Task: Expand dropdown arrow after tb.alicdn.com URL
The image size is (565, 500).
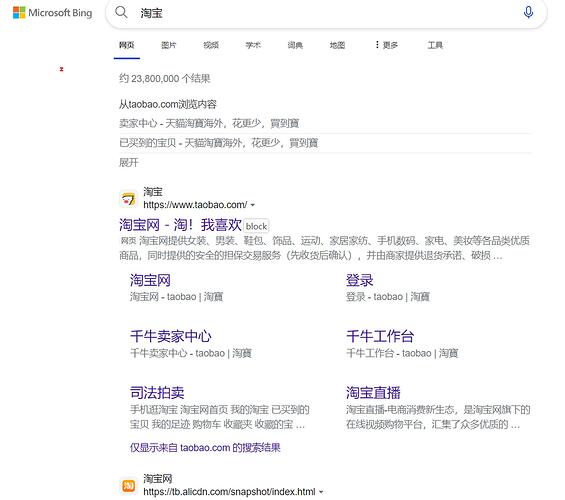Action: click(x=321, y=492)
